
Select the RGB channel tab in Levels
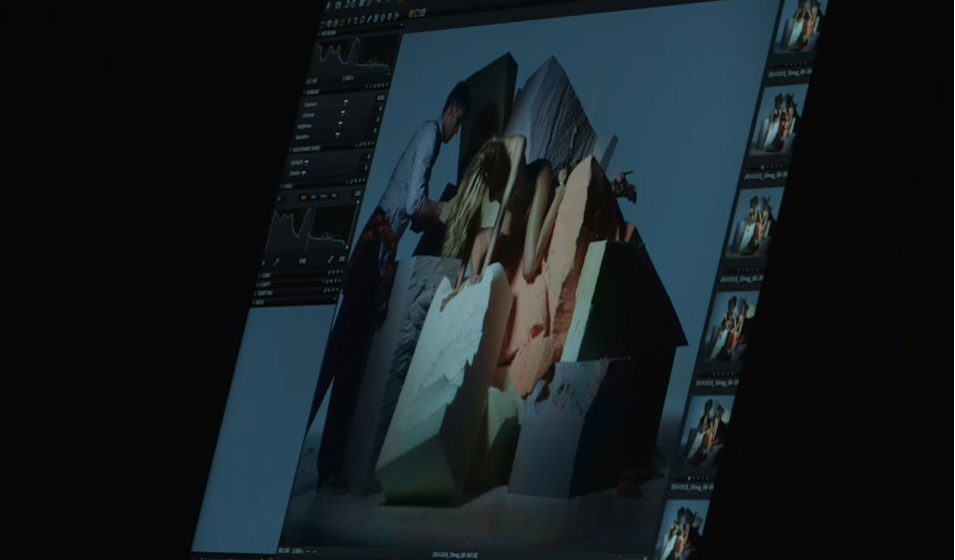click(303, 197)
